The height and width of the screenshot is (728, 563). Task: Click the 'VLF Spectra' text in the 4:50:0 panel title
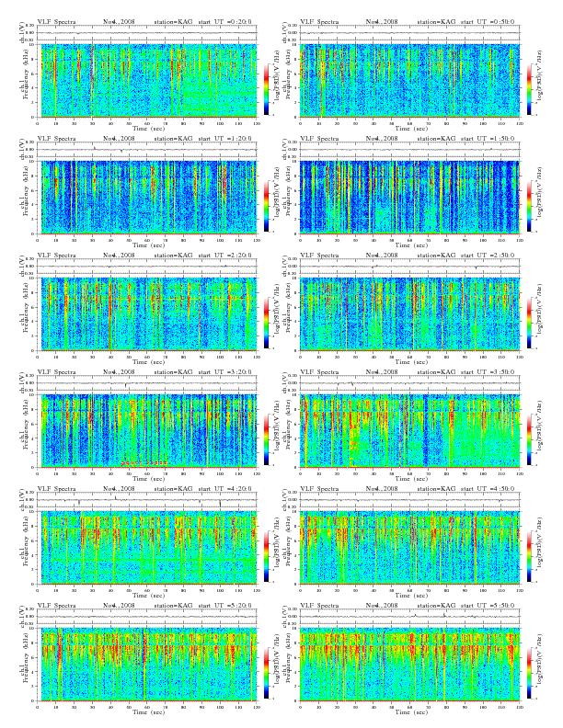click(319, 488)
